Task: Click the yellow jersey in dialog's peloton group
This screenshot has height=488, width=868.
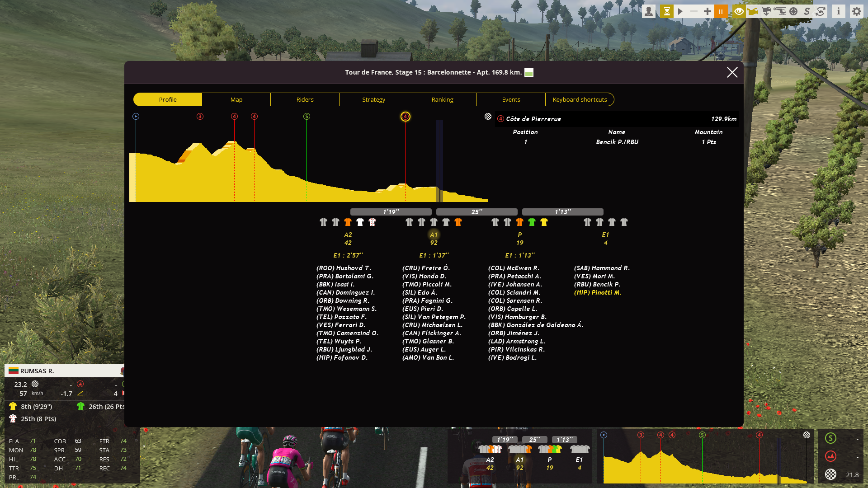Action: point(544,222)
